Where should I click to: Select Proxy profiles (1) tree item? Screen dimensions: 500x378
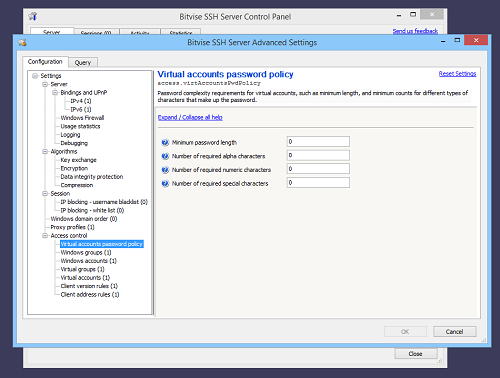click(72, 227)
